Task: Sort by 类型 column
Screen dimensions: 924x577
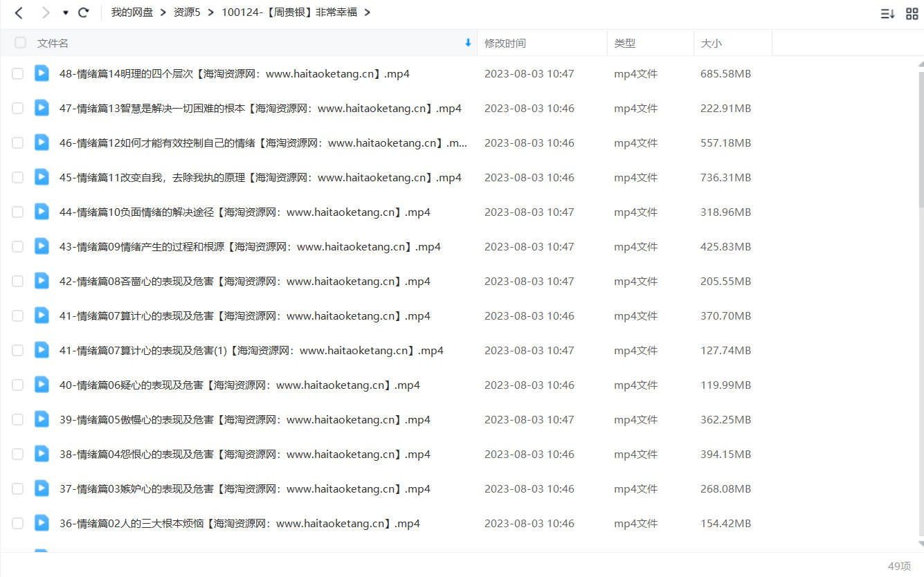Action: click(x=624, y=43)
